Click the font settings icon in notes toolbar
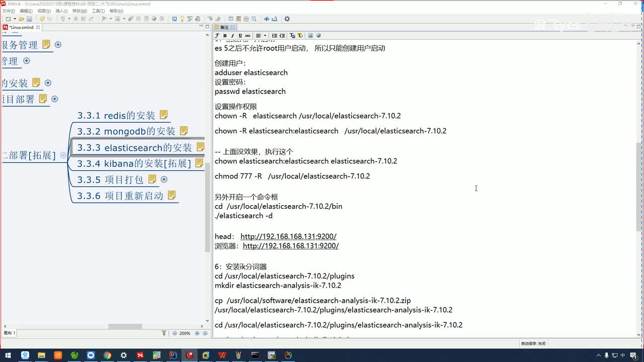 click(x=217, y=36)
